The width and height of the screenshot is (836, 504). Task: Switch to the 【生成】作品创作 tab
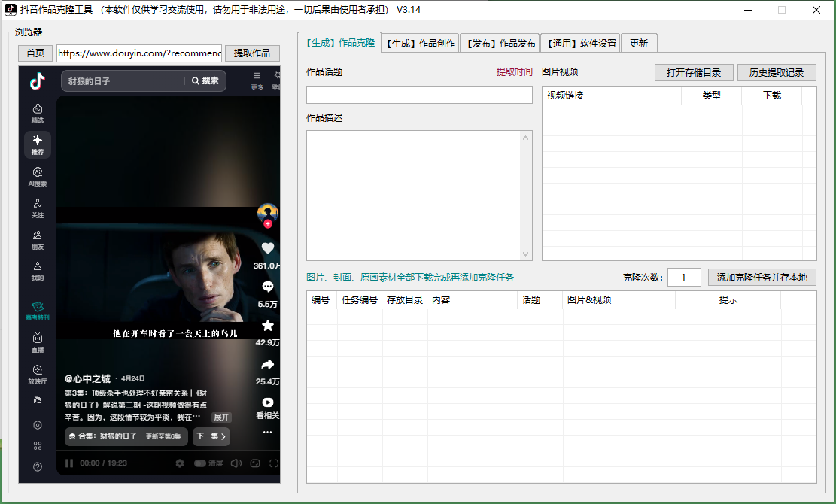click(421, 44)
